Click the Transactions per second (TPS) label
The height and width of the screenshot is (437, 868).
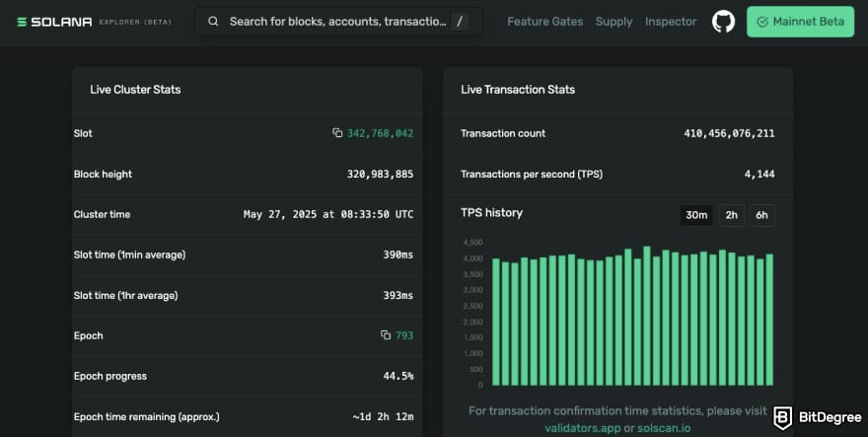point(532,174)
